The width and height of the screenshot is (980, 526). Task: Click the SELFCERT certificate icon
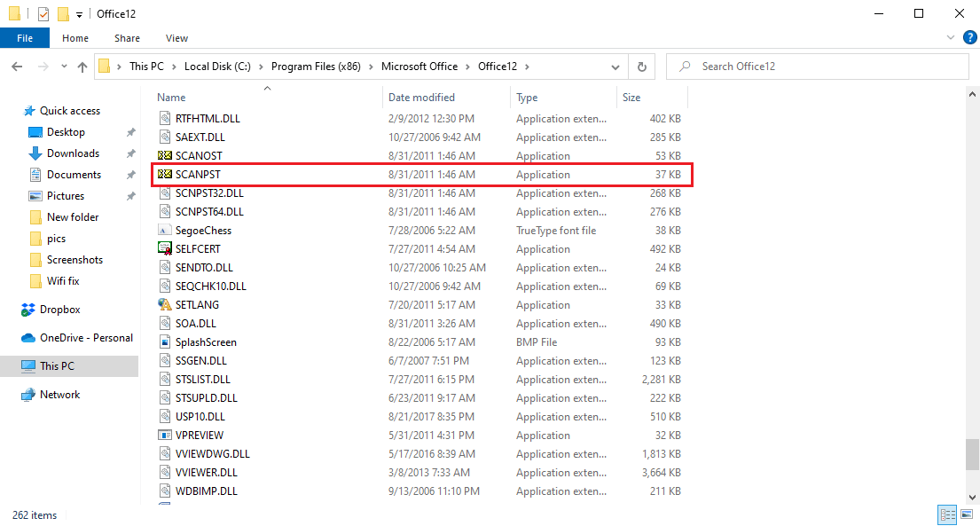pyautogui.click(x=165, y=249)
